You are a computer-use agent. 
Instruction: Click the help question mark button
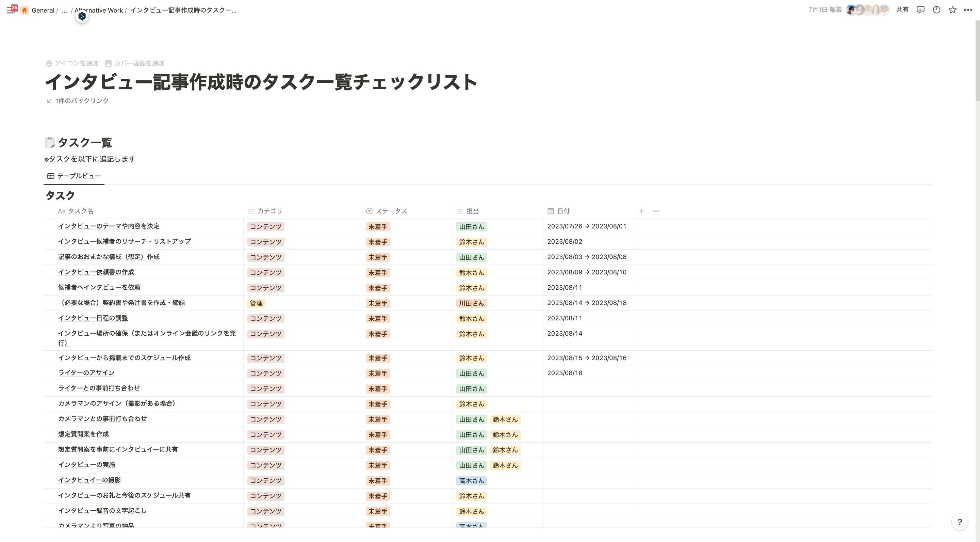(x=960, y=522)
